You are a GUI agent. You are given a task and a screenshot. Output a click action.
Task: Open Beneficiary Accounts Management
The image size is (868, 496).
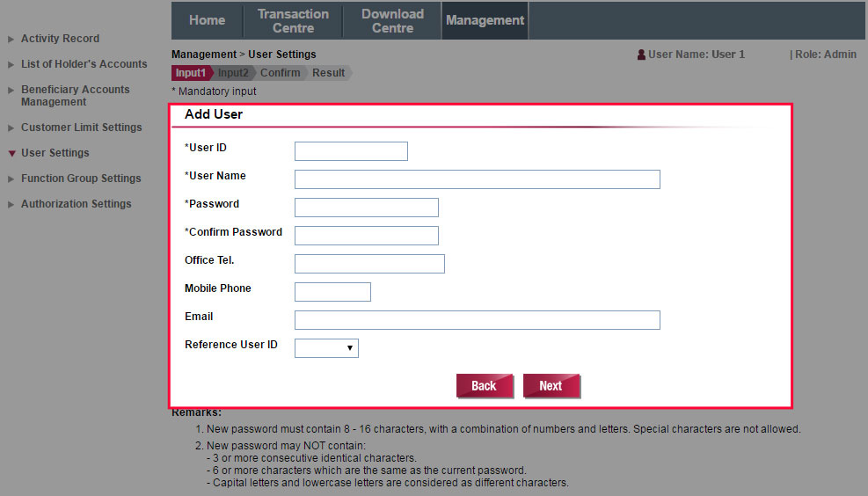click(x=76, y=96)
